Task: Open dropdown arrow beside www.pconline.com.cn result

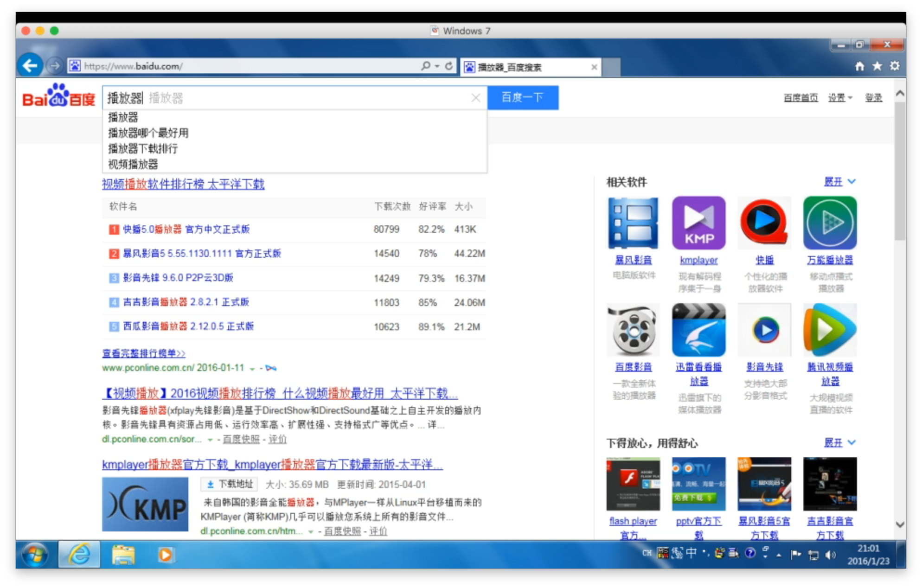Action: (252, 369)
